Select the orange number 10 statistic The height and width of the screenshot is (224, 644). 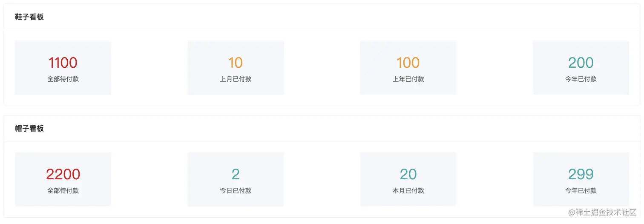pos(236,63)
